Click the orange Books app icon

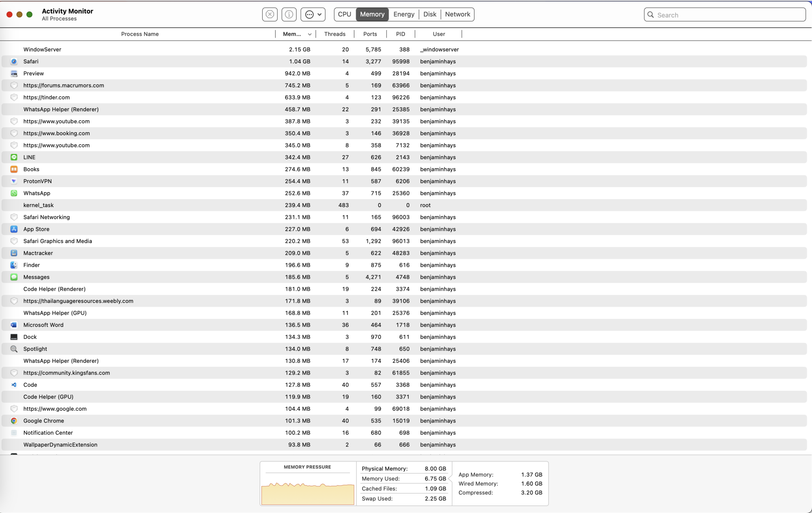(14, 169)
